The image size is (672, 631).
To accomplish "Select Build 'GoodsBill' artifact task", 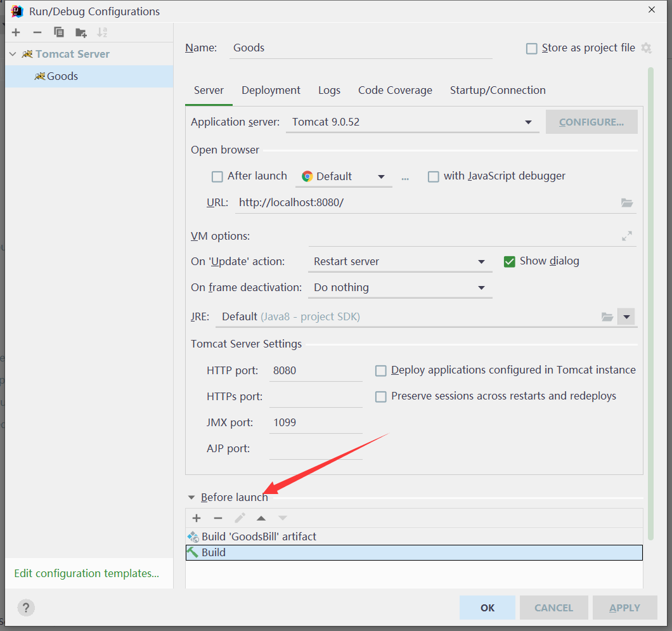I will pos(414,537).
